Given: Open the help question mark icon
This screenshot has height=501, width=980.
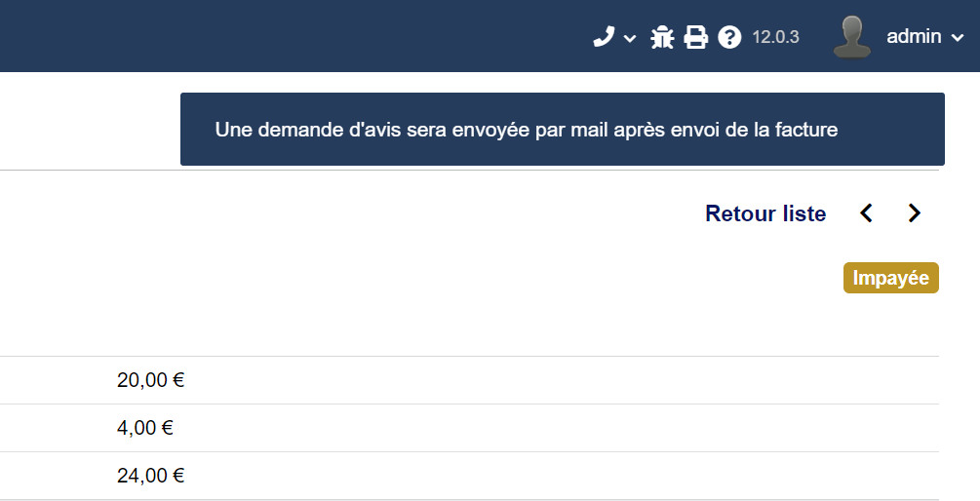Looking at the screenshot, I should [x=729, y=37].
